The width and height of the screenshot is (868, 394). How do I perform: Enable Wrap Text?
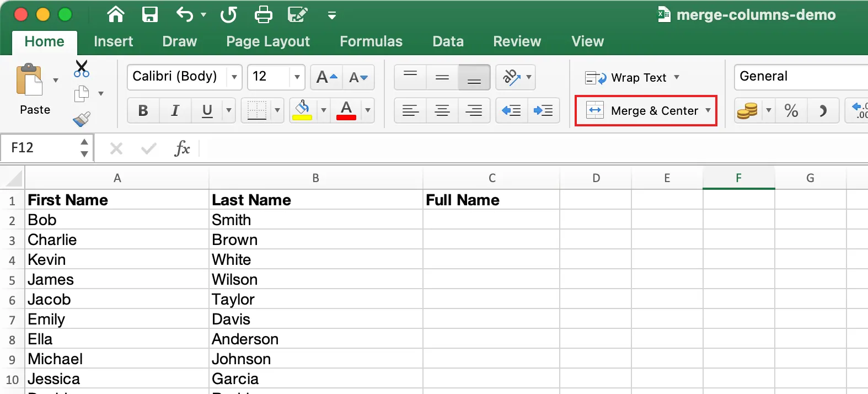632,78
